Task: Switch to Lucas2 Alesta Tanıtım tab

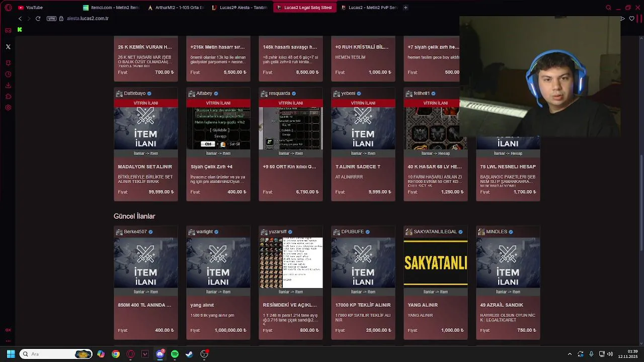Action: (x=239, y=8)
